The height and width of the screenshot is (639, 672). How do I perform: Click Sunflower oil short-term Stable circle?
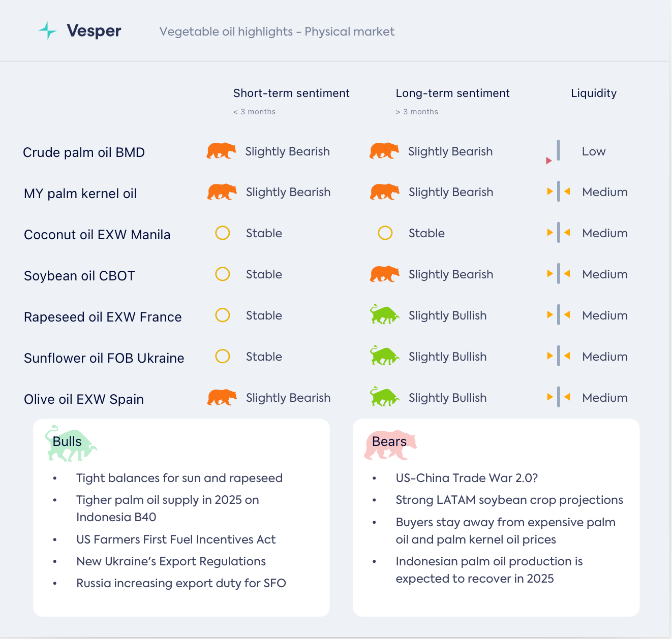point(223,356)
